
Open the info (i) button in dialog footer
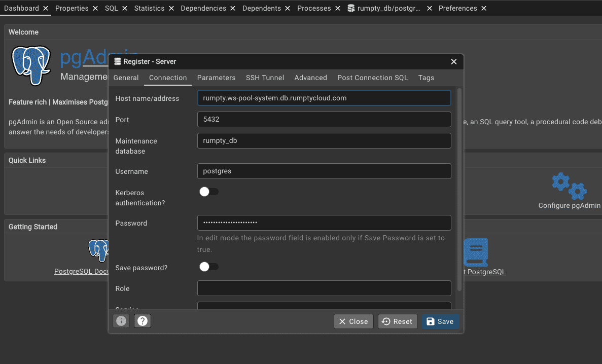(121, 321)
